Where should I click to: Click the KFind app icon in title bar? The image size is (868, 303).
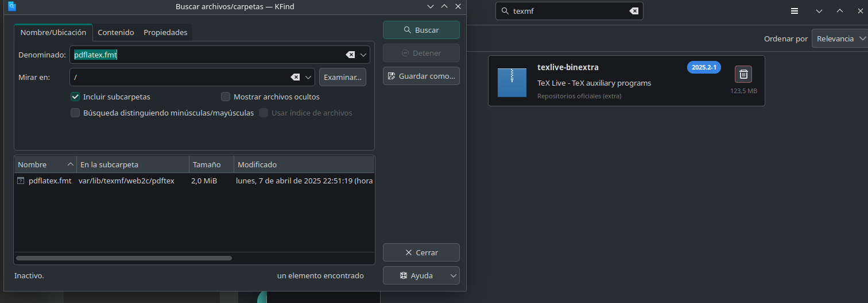13,6
